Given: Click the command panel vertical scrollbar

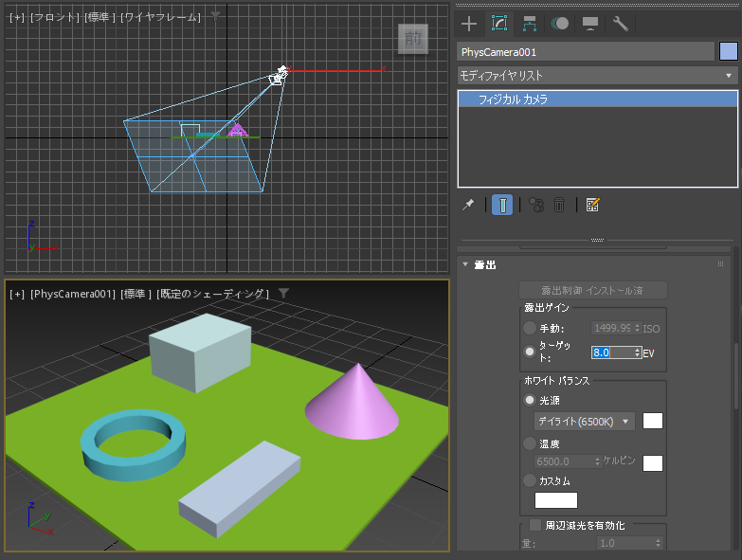Looking at the screenshot, I should click(736, 376).
